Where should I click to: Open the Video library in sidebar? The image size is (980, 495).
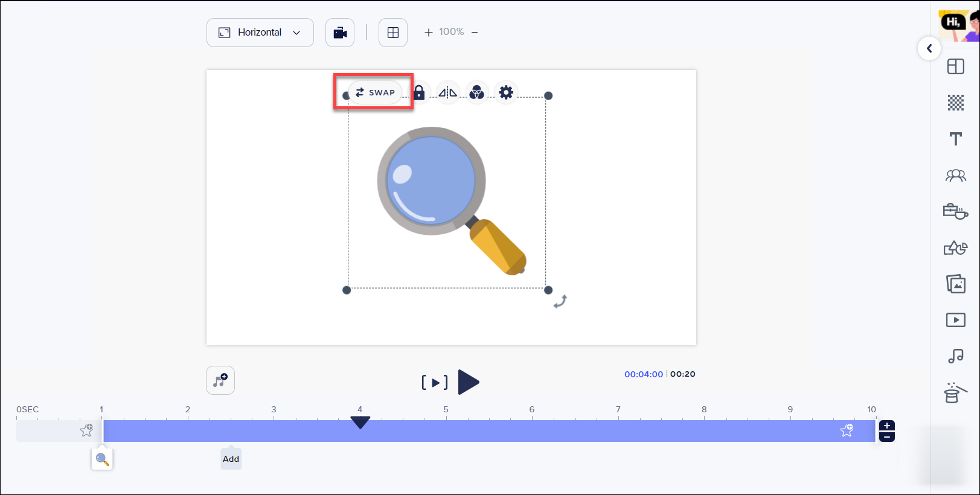pyautogui.click(x=955, y=320)
